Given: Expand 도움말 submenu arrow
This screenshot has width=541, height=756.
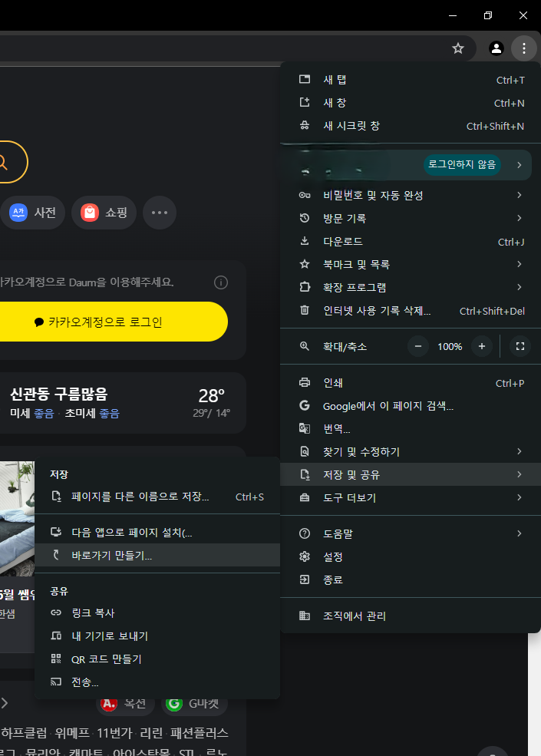Looking at the screenshot, I should 520,533.
